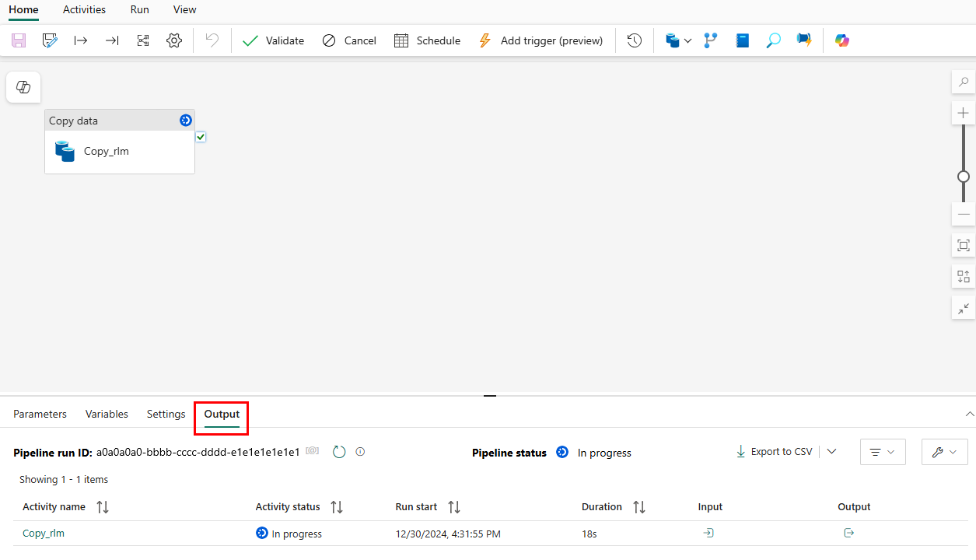The width and height of the screenshot is (976, 560).
Task: Open the filter dropdown button
Action: click(x=883, y=452)
